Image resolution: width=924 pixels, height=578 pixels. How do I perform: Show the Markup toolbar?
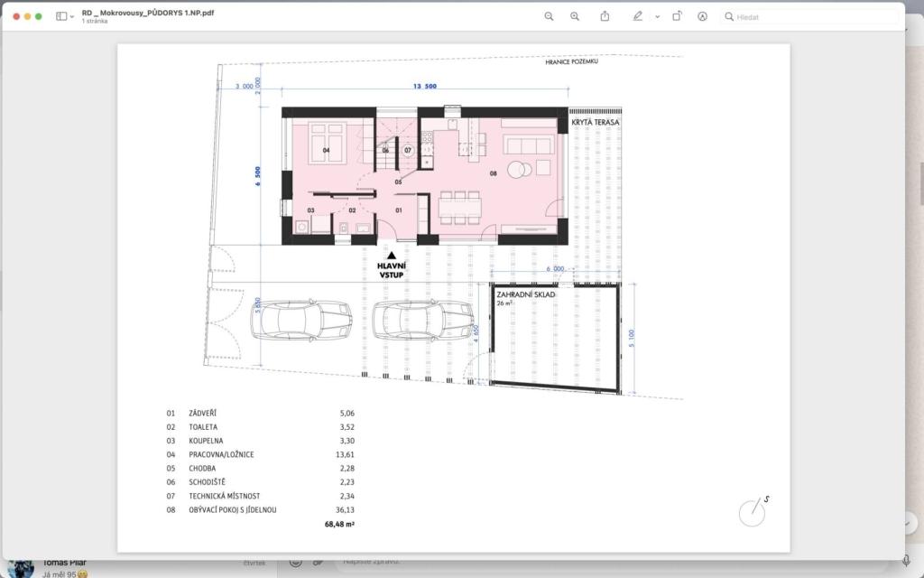pyautogui.click(x=703, y=16)
